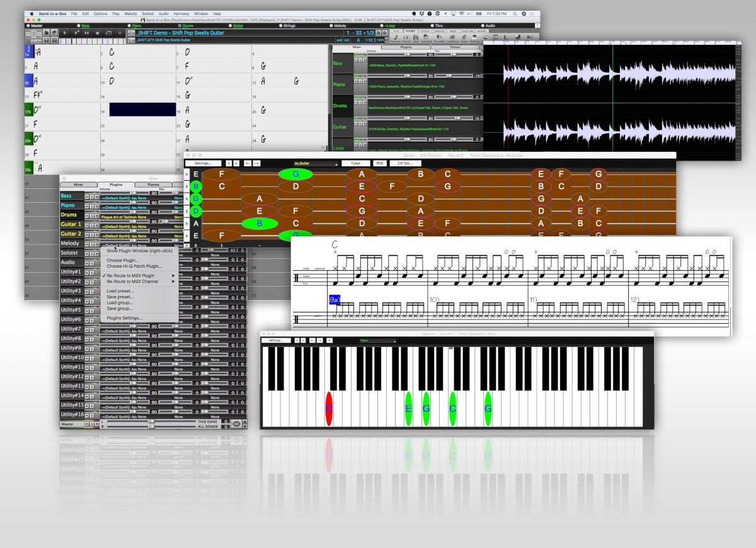Viewport: 756px width, 548px height.
Task: Open Siri from the macOS menu bar
Action: point(524,13)
